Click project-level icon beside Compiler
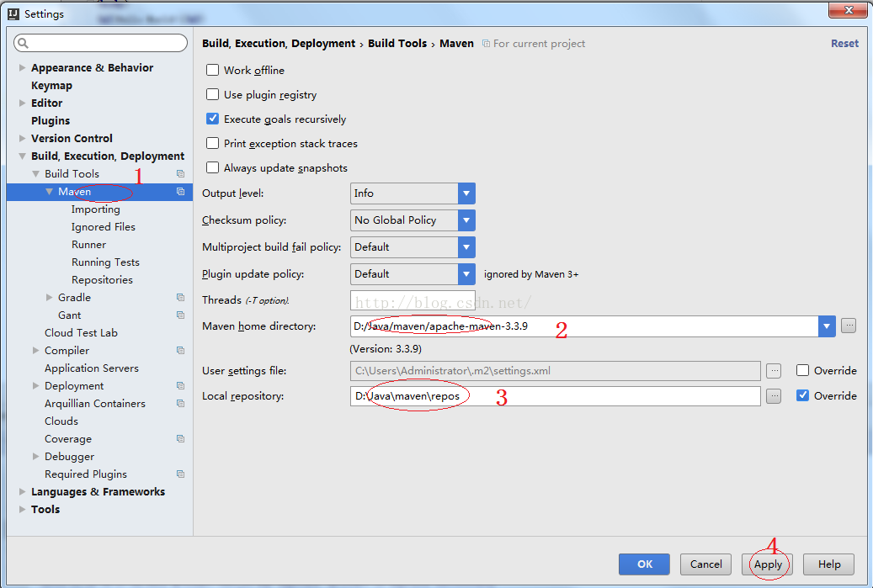The height and width of the screenshot is (588, 873). pyautogui.click(x=180, y=351)
